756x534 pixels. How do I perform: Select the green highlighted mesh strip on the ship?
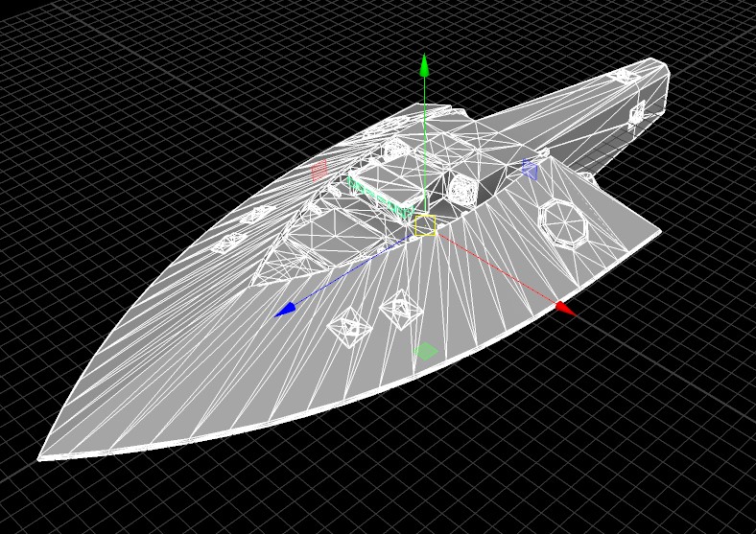(380, 198)
